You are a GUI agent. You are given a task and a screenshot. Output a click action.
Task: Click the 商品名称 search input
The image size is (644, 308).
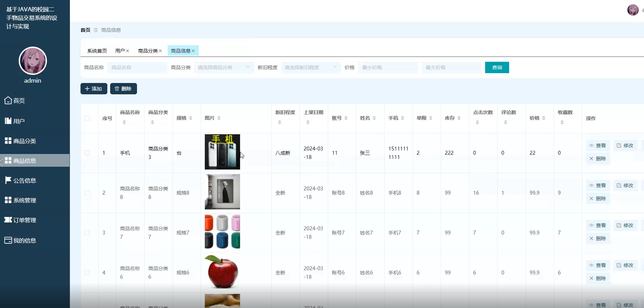point(137,67)
